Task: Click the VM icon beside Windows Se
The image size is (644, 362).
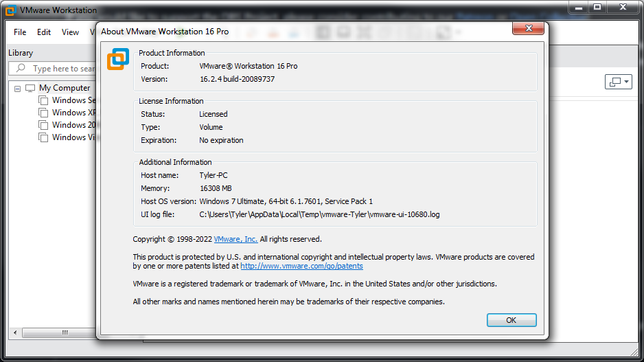Action: [43, 100]
